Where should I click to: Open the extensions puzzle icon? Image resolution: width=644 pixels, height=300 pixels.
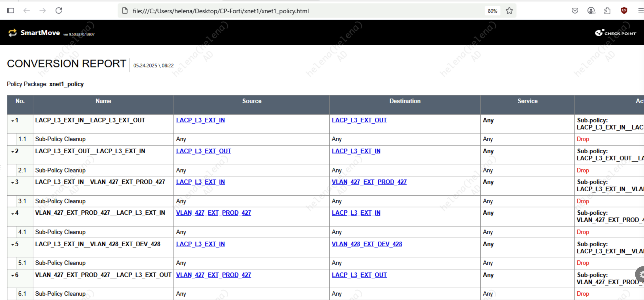point(607,11)
